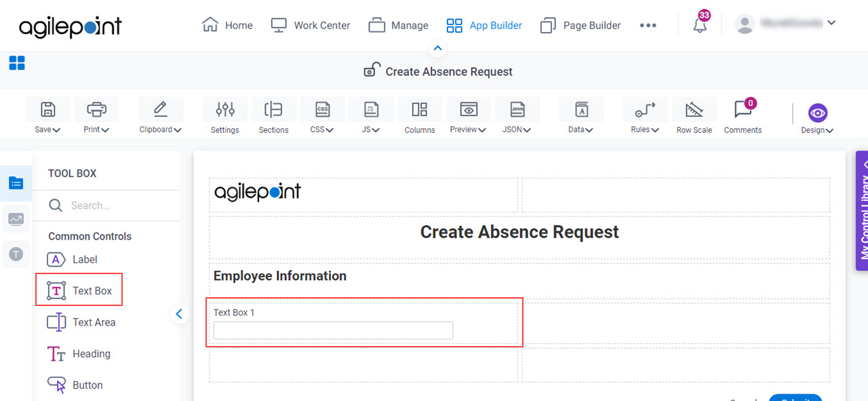The image size is (868, 401).
Task: Click the unlock icon beside form title
Action: 372,71
